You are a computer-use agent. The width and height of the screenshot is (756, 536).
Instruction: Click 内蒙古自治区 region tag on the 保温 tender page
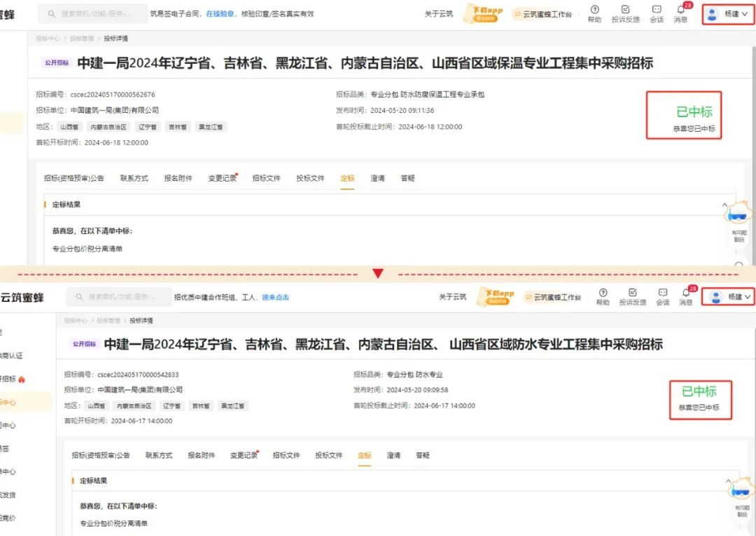108,128
